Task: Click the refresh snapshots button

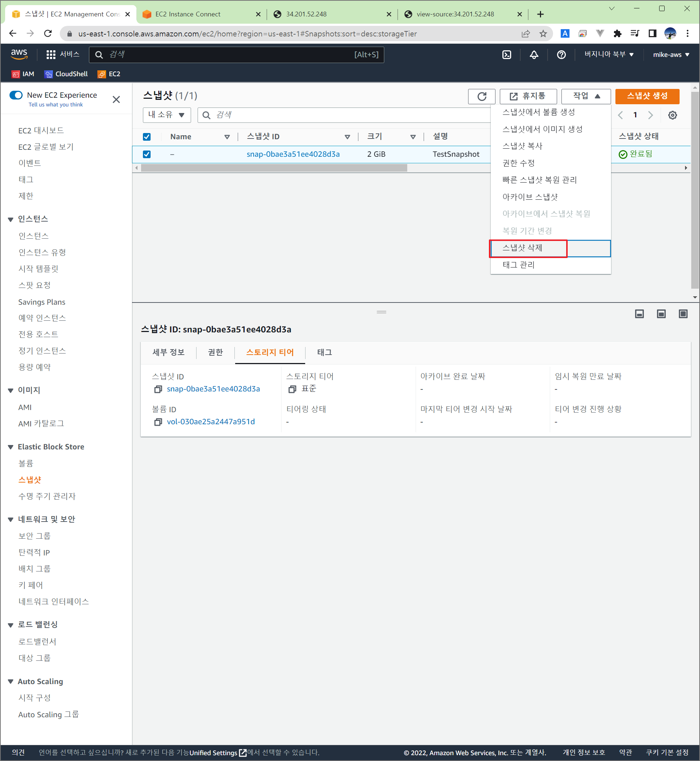Action: [482, 96]
